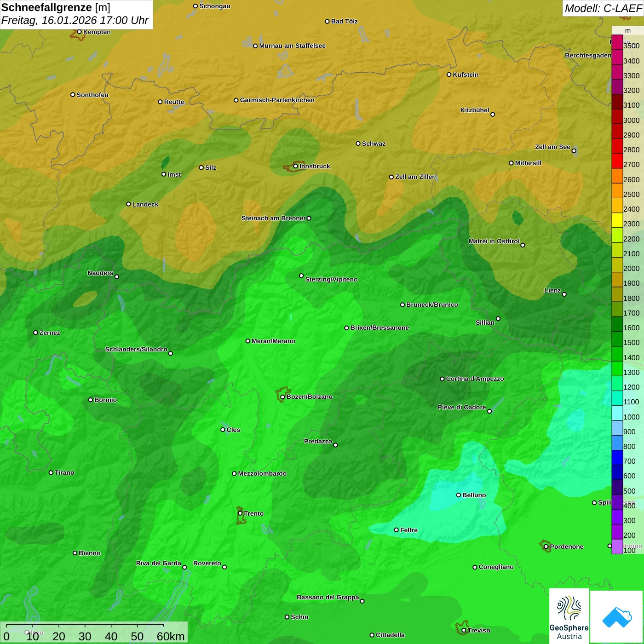
Task: Click the Belluno marker dot
Action: [459, 495]
